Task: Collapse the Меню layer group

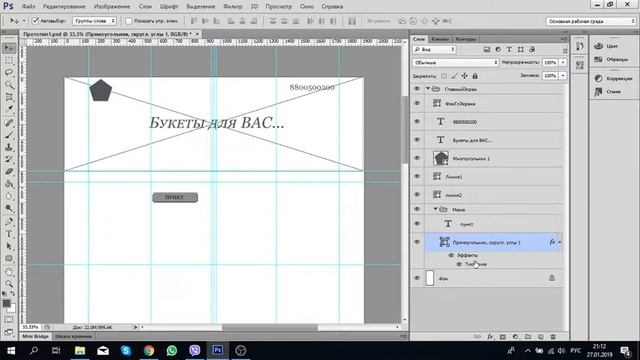Action: (x=435, y=209)
